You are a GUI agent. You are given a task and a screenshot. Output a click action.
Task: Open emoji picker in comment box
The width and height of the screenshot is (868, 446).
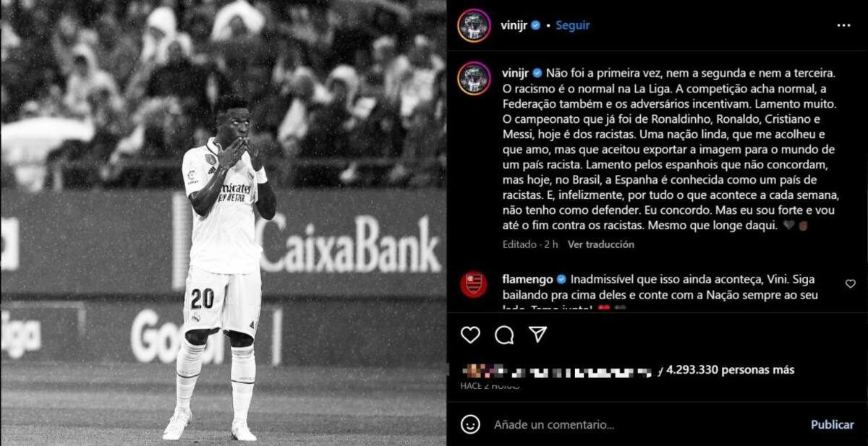[x=470, y=424]
